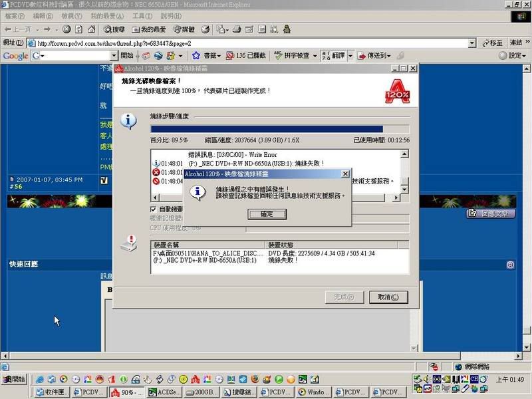532x399 pixels.
Task: Switch to the 90% Alcohol taskbar button
Action: pos(127,392)
